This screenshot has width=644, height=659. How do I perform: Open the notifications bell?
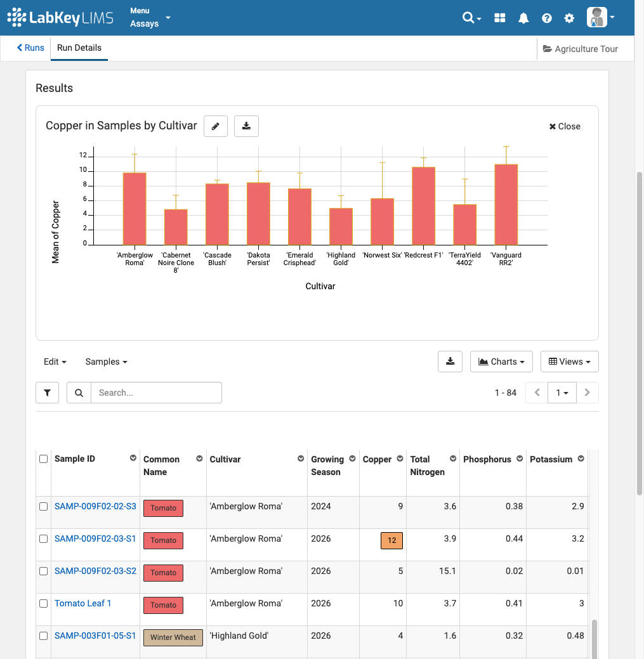523,18
